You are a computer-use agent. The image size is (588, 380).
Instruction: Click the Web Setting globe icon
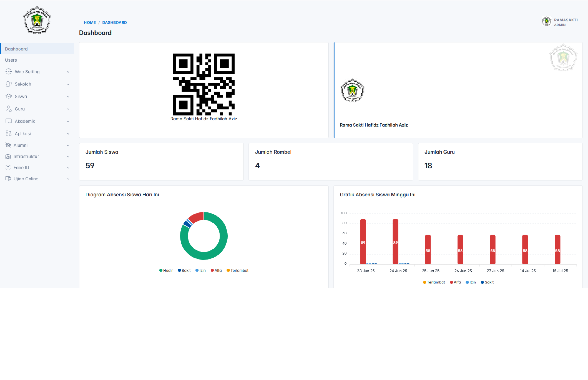[9, 71]
